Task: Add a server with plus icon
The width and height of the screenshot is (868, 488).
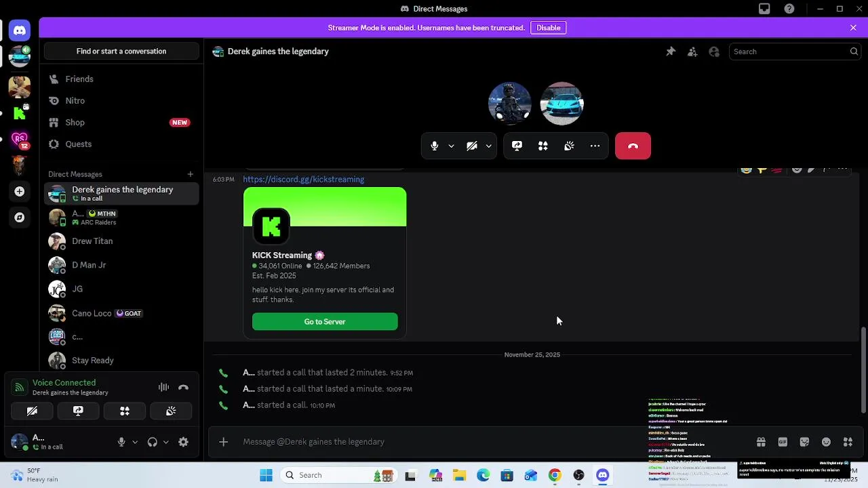Action: point(20,192)
